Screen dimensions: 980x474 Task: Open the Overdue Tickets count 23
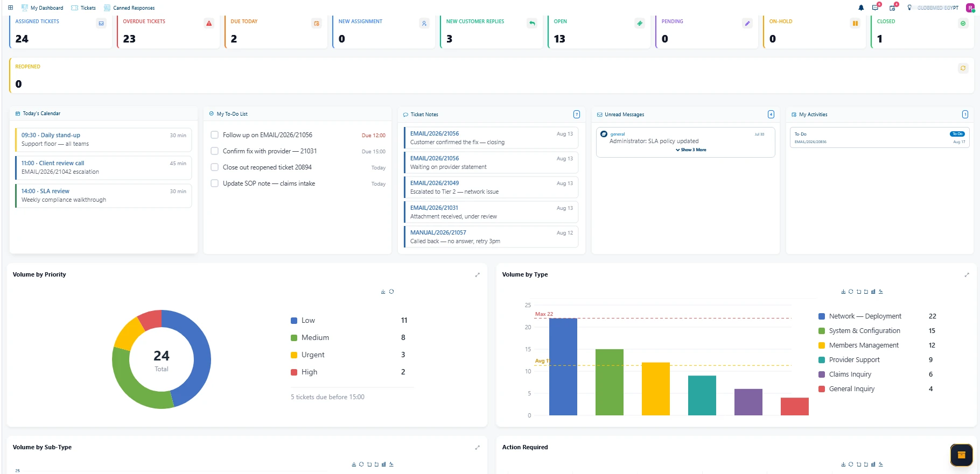point(129,39)
